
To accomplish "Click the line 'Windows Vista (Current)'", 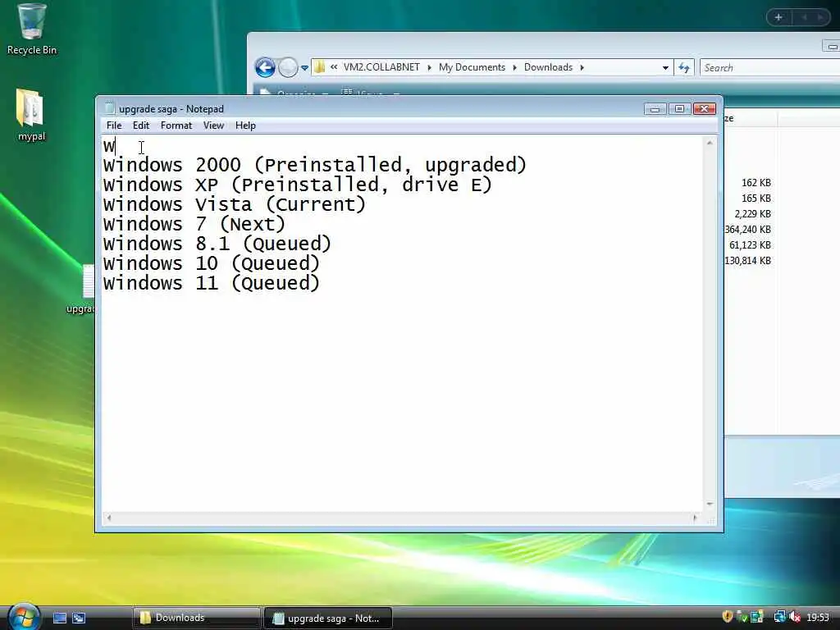I will [x=234, y=204].
